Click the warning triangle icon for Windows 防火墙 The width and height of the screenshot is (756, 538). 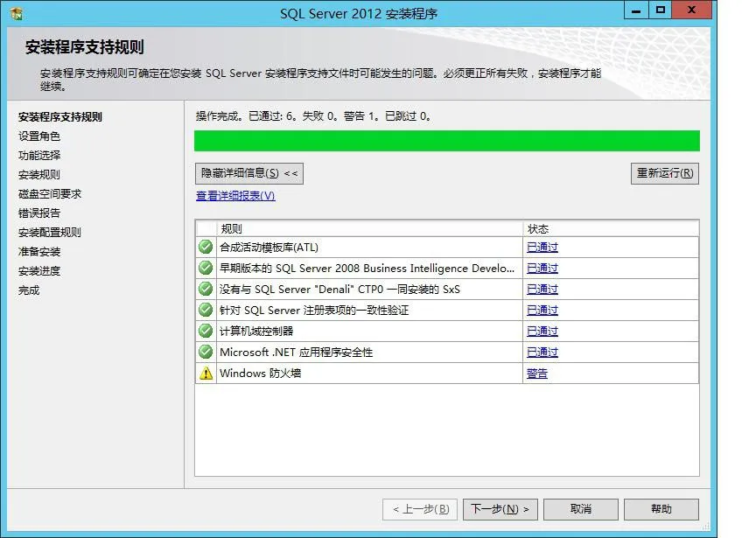[205, 373]
